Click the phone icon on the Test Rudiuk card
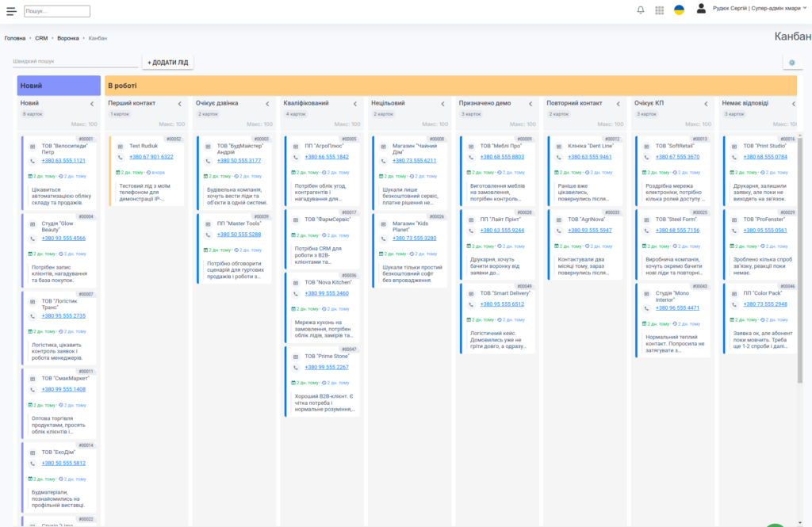 121,157
